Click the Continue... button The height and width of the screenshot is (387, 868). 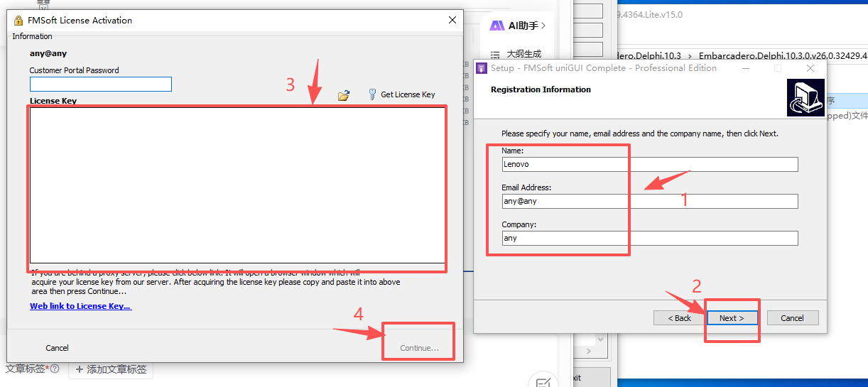point(419,348)
